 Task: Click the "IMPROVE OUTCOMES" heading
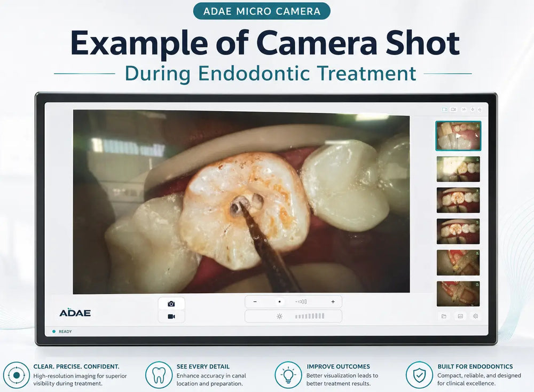click(338, 366)
